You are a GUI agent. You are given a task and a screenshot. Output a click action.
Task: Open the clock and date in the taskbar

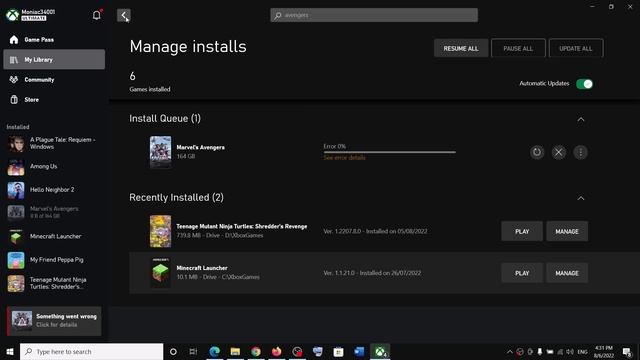(x=604, y=351)
